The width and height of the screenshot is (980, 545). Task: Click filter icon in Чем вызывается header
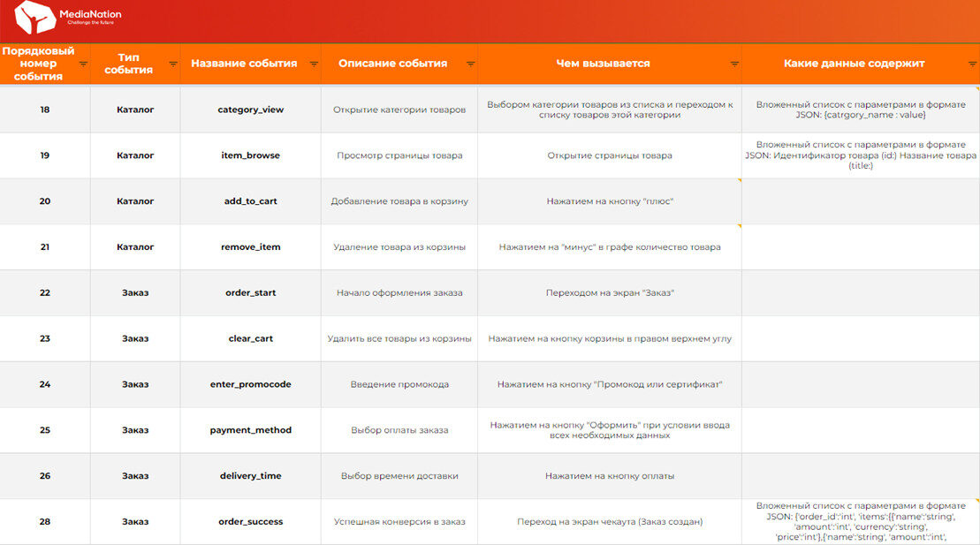pos(734,64)
